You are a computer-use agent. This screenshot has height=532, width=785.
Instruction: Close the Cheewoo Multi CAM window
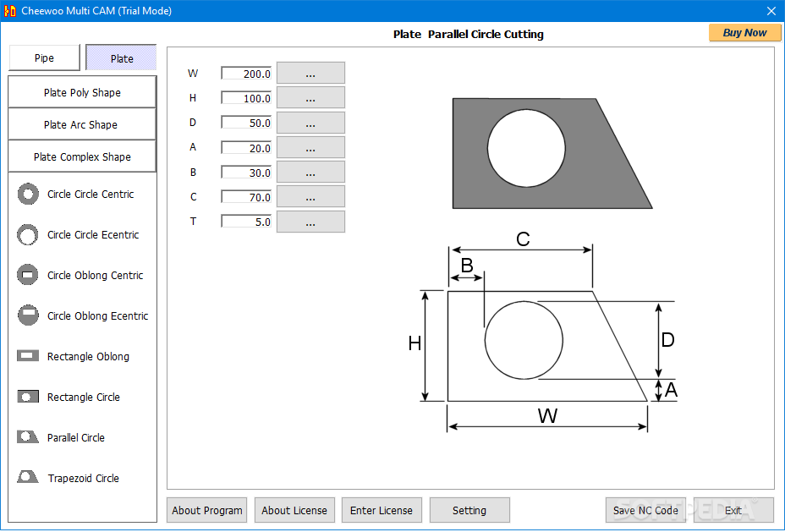[x=771, y=10]
